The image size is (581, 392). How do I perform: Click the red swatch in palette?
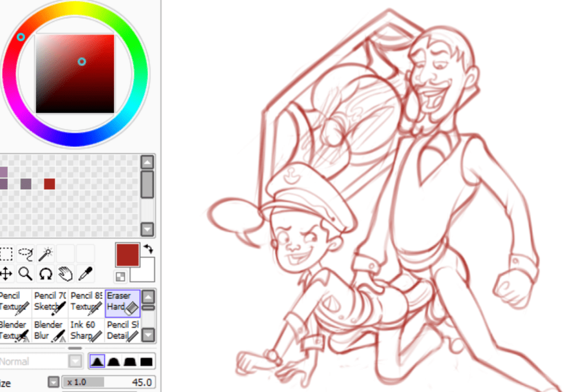click(49, 184)
